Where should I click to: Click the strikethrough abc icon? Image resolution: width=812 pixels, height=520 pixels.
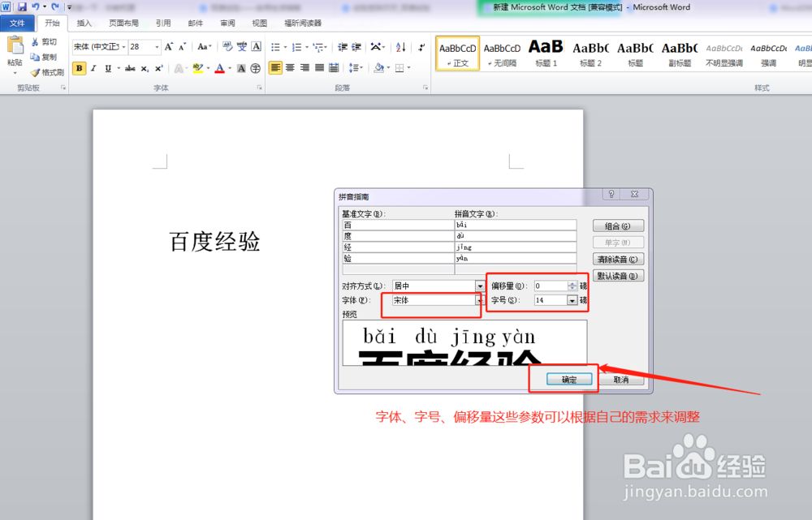[130, 68]
